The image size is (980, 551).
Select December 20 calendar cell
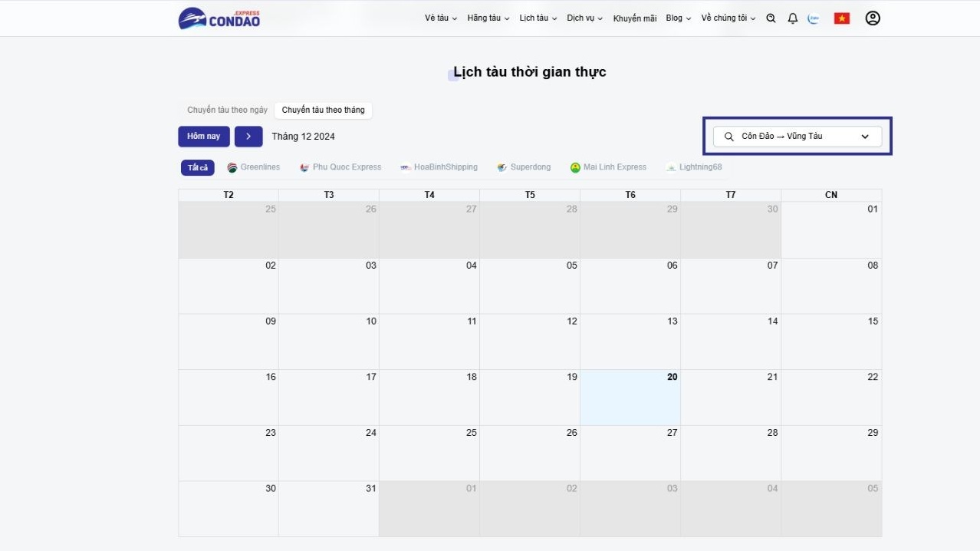pos(630,398)
